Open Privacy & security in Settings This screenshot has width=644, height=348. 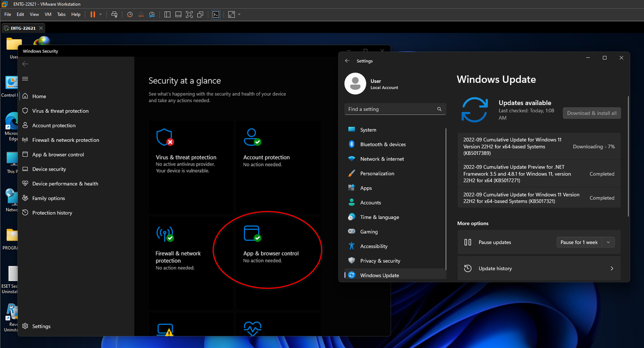click(x=395, y=261)
